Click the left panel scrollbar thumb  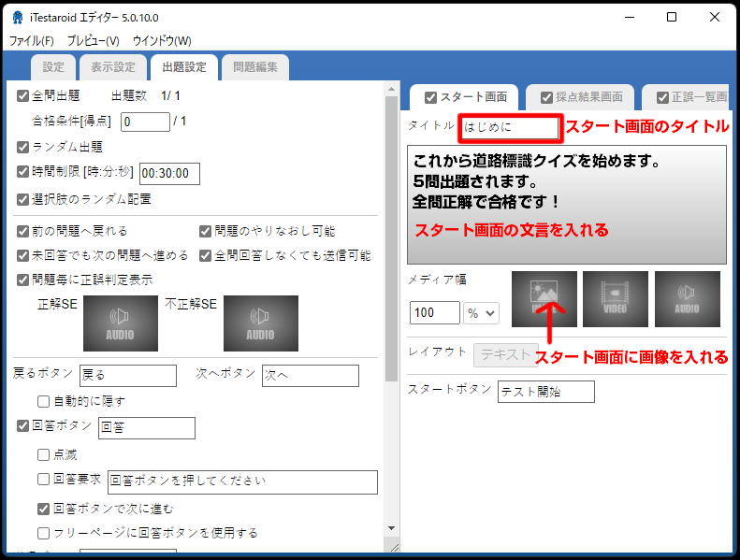pos(391,238)
